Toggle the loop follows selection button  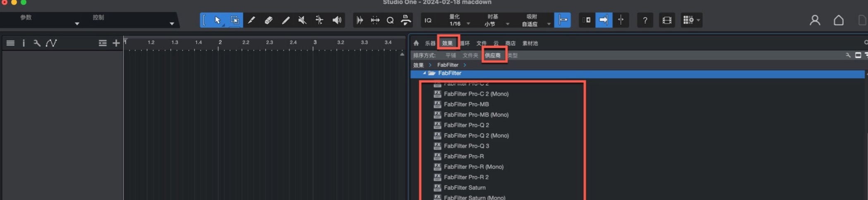pos(587,20)
